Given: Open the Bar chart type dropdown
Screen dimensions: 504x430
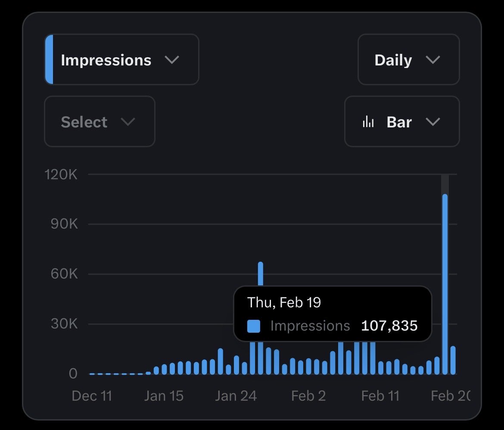Looking at the screenshot, I should pyautogui.click(x=402, y=121).
